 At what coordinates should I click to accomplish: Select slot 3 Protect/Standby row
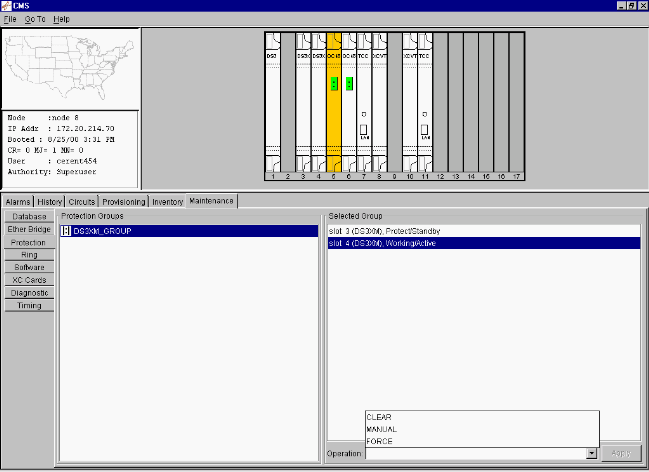point(484,231)
